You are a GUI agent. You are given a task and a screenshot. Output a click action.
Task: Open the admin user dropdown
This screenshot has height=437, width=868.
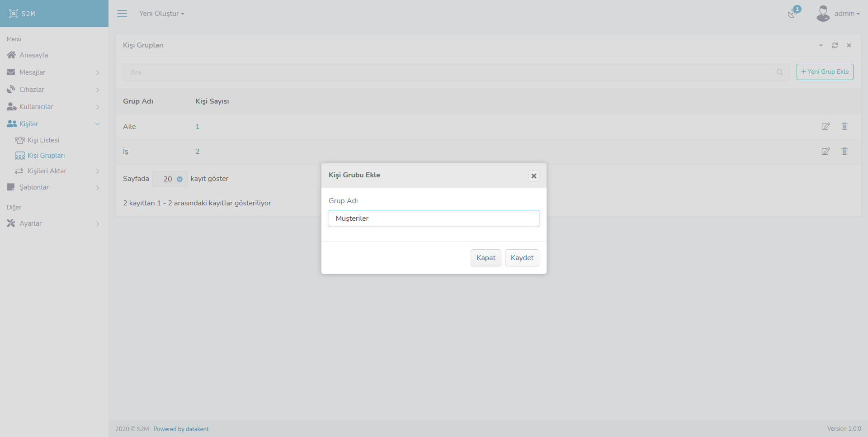pos(838,14)
